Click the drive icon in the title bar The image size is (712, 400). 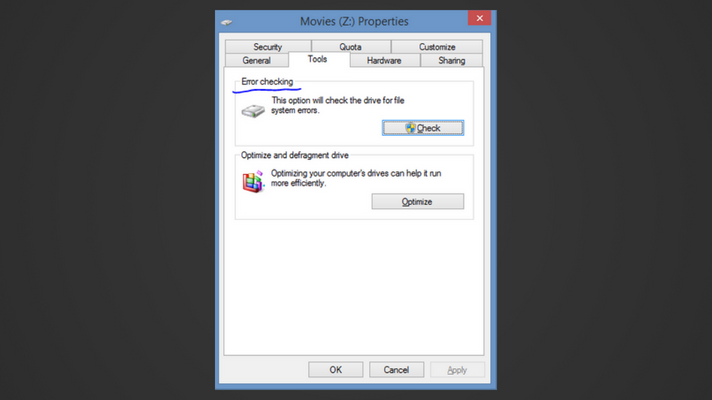[227, 22]
